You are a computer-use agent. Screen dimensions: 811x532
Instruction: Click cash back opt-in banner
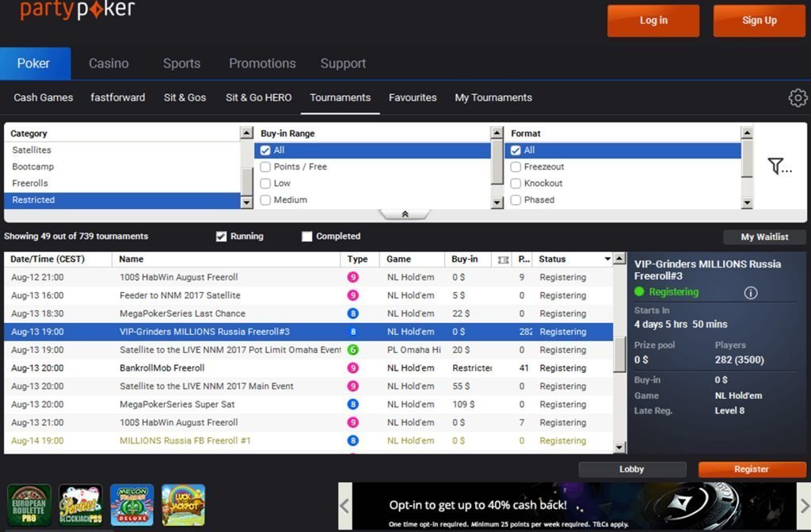point(574,506)
